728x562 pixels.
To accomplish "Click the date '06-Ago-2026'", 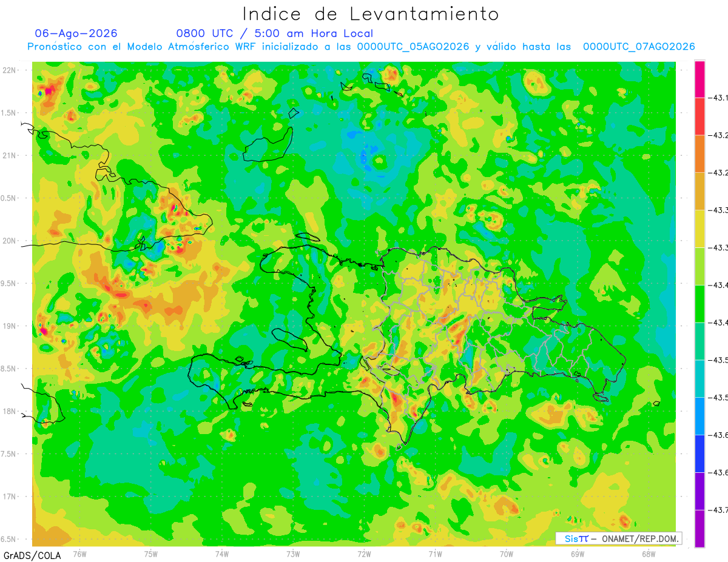I will (x=76, y=33).
